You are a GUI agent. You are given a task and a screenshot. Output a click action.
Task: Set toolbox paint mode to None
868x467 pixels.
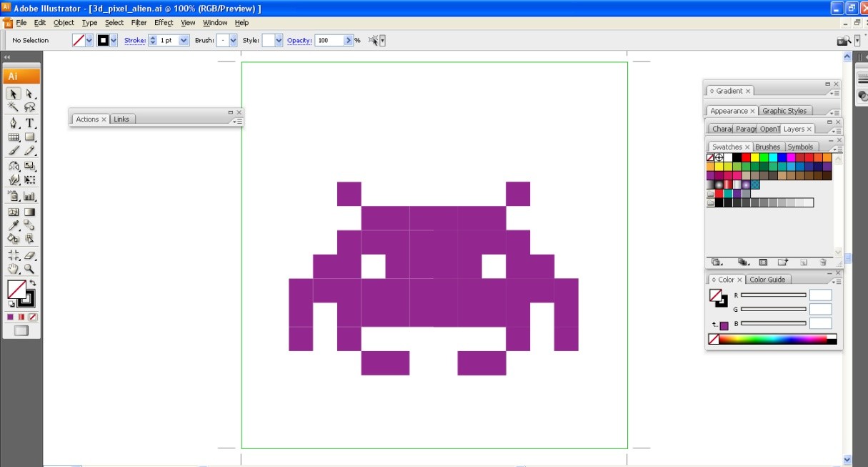tap(32, 317)
